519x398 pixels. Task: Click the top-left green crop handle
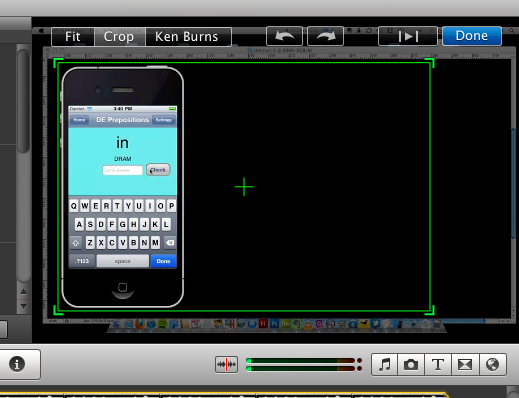point(58,63)
